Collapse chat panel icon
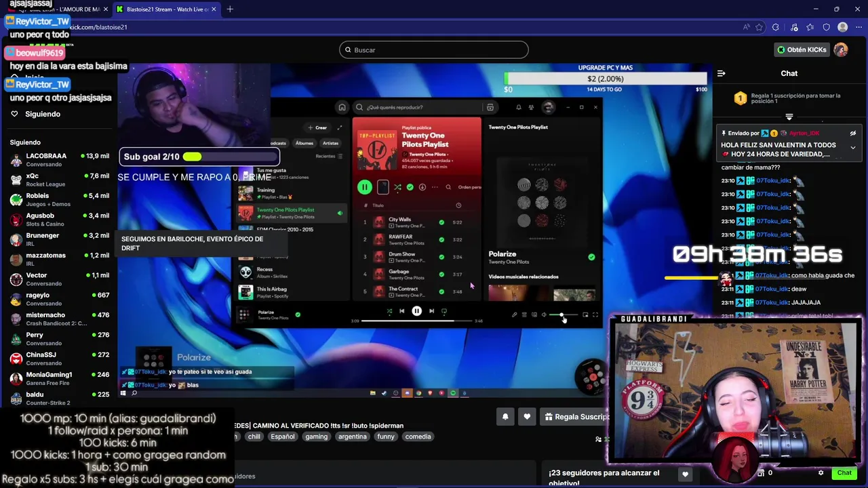868x488 pixels. click(722, 73)
